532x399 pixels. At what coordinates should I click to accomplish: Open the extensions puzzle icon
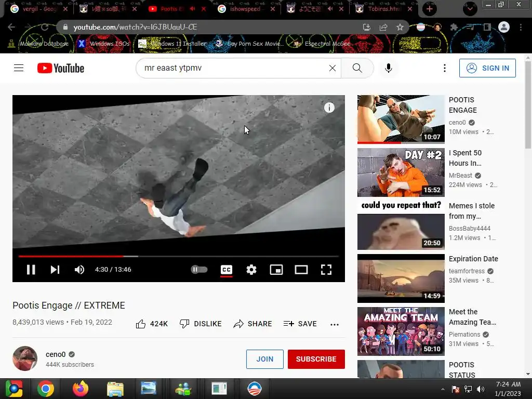[454, 27]
